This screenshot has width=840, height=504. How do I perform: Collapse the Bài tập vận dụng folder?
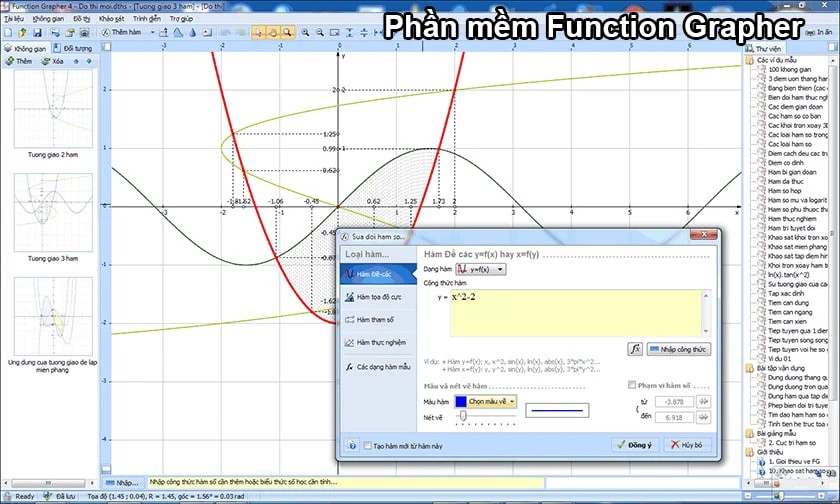[x=749, y=368]
